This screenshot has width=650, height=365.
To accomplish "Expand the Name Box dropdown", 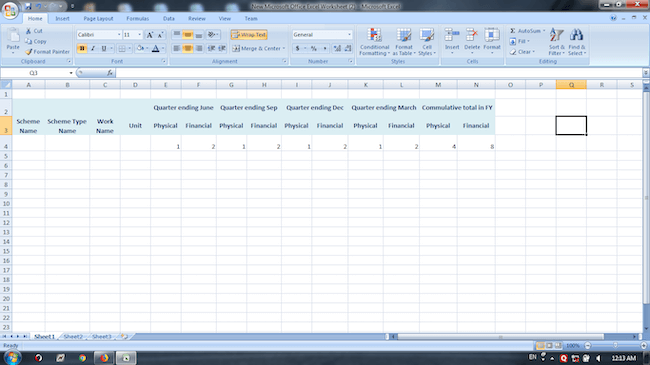I will tap(71, 73).
